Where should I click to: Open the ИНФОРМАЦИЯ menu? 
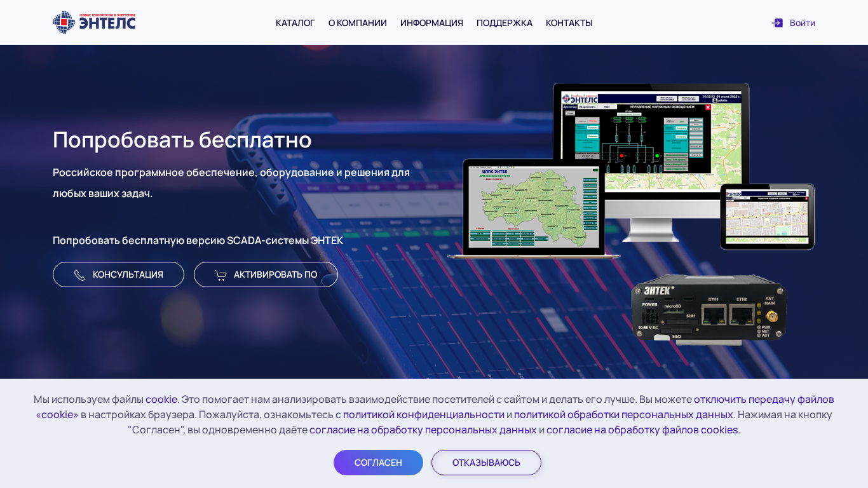click(x=431, y=23)
